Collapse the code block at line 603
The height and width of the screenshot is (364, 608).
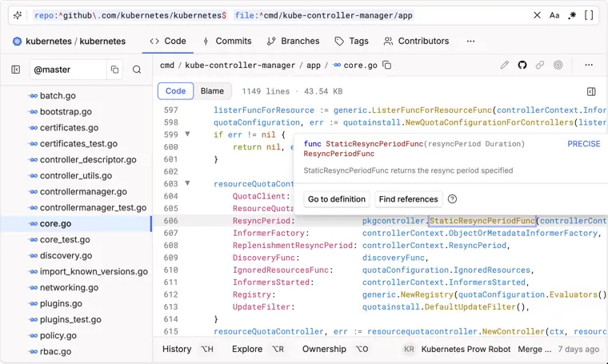pyautogui.click(x=187, y=183)
